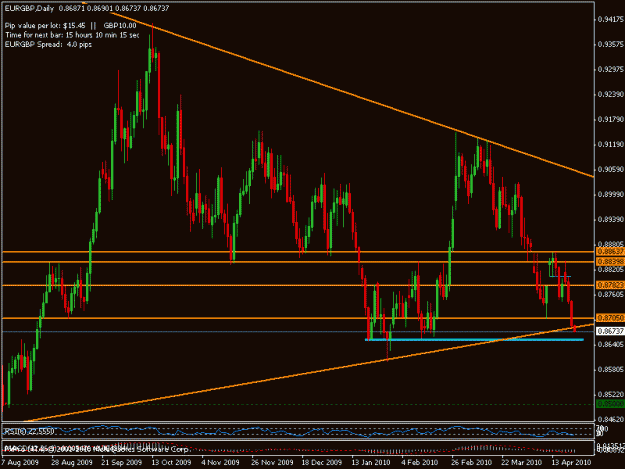Click the '22 Mar 2010' date label
The image size is (625, 469).
click(521, 462)
